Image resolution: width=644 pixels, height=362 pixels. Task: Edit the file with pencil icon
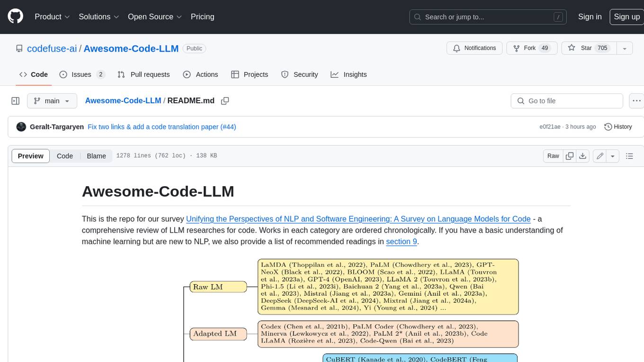(x=600, y=156)
